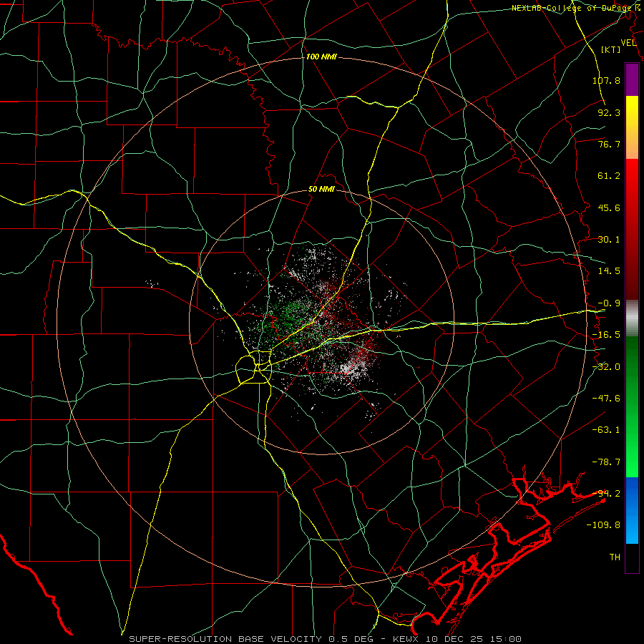Select the 92.3 scale value
Viewport: 644px width, 644px height.
[609, 112]
